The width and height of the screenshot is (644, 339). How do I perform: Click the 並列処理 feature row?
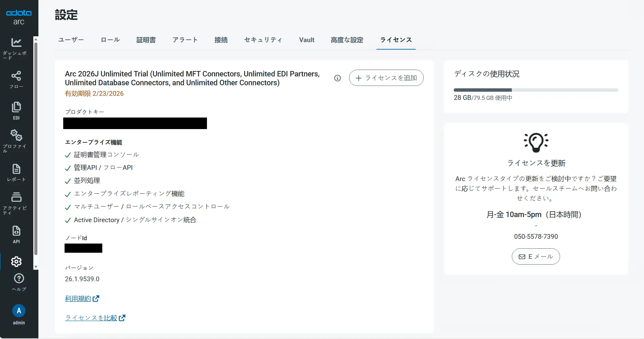(83, 181)
